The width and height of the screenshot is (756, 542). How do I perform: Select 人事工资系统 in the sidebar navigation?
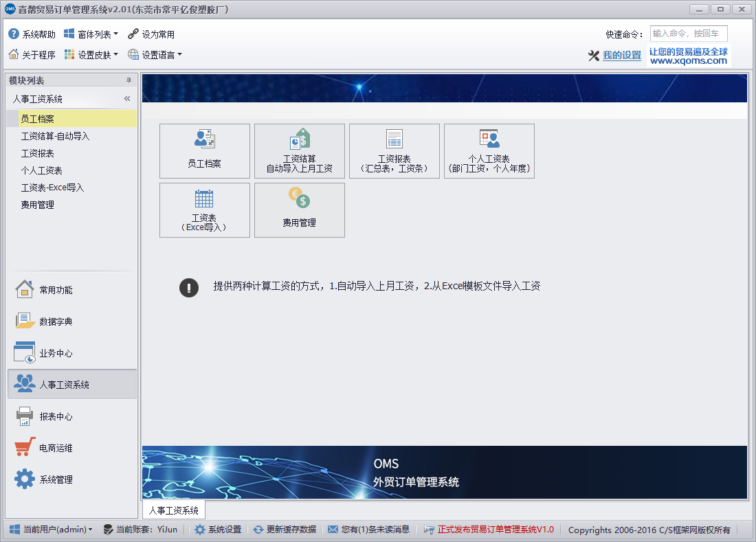[x=72, y=385]
